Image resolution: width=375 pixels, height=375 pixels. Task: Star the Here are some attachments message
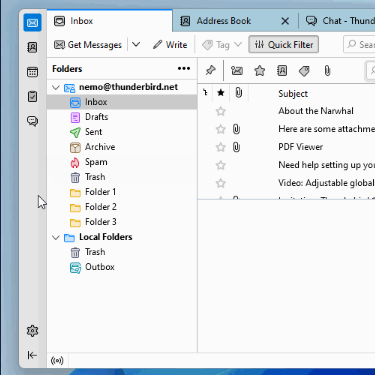[x=221, y=129]
